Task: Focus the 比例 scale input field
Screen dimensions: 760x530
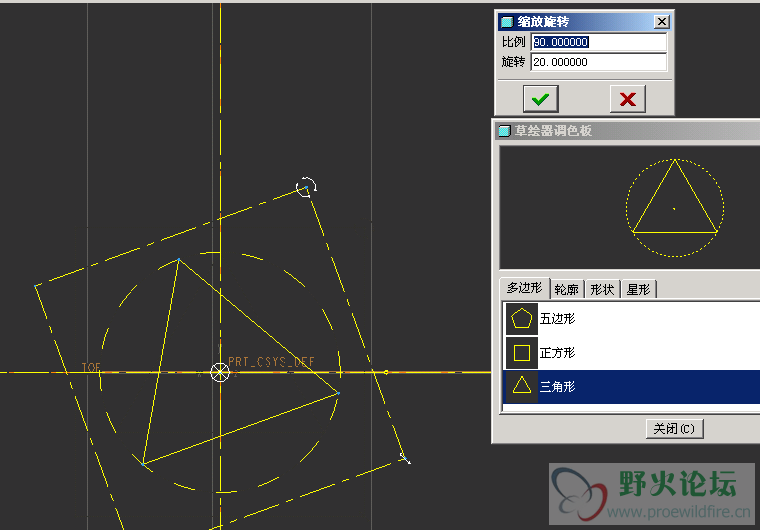Action: tap(598, 42)
